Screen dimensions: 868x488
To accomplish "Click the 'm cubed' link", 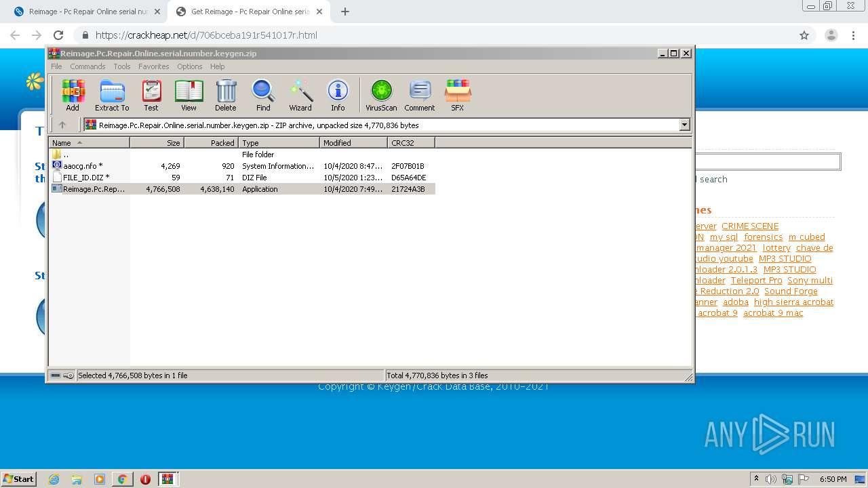I will (x=807, y=237).
